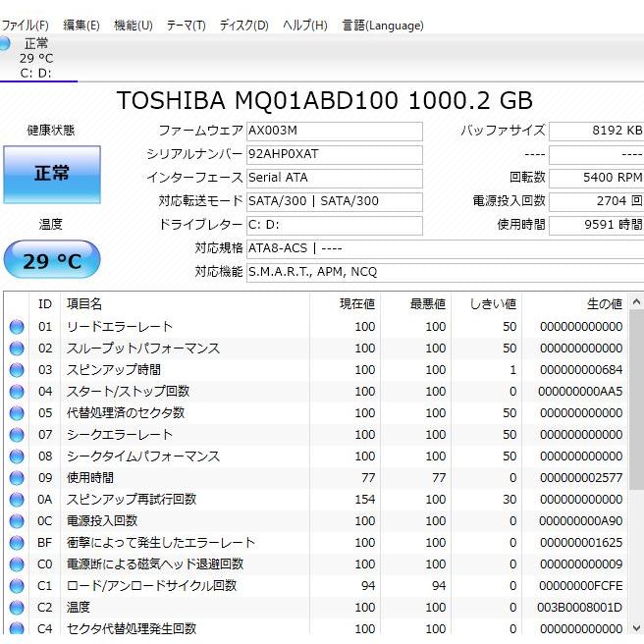644x644 pixels.
Task: Click the disk title TOSHIBA MQ01ABD100 1000.2 GB
Action: pyautogui.click(x=325, y=100)
